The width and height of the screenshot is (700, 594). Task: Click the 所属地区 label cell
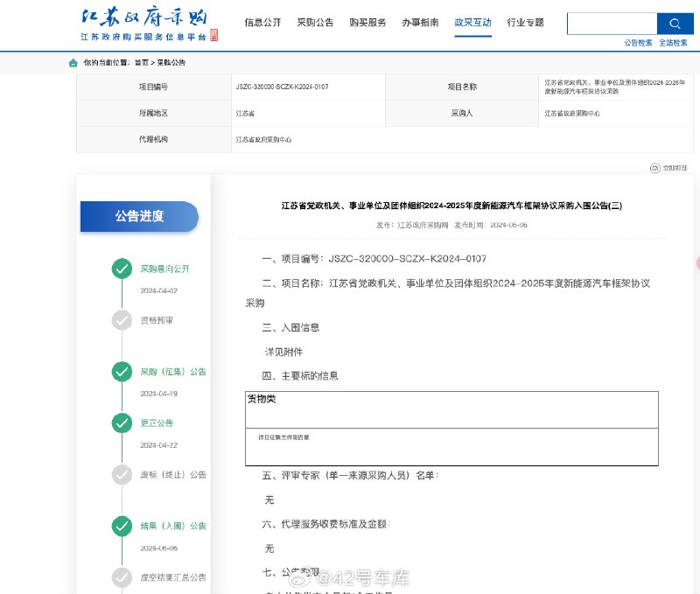point(154,114)
